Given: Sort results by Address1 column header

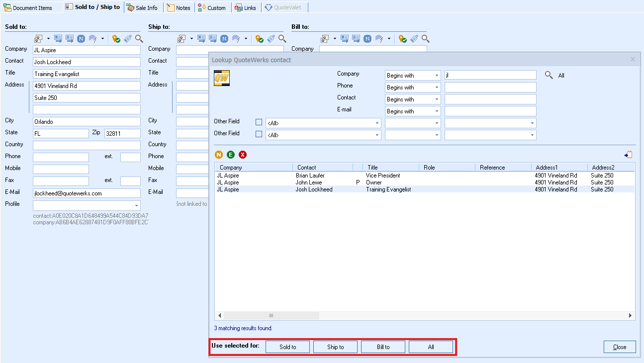Looking at the screenshot, I should 559,168.
